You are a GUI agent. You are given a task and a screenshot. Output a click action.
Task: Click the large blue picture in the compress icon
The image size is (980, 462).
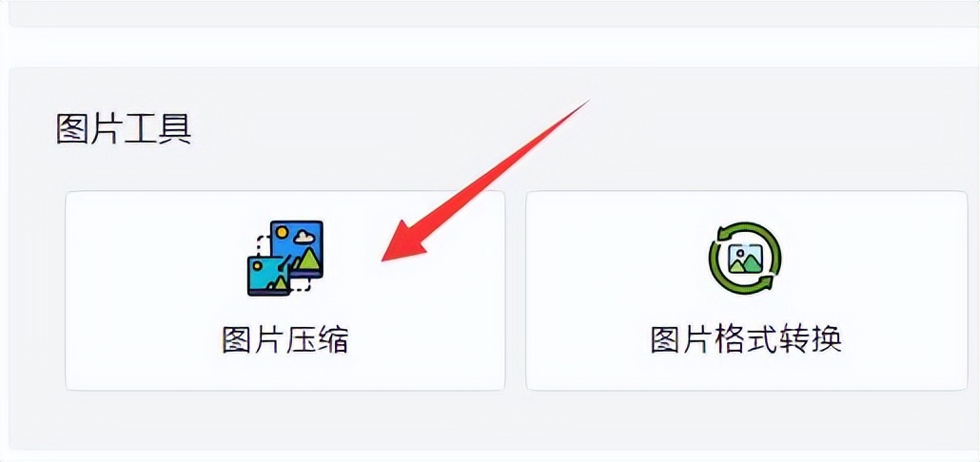click(x=297, y=248)
